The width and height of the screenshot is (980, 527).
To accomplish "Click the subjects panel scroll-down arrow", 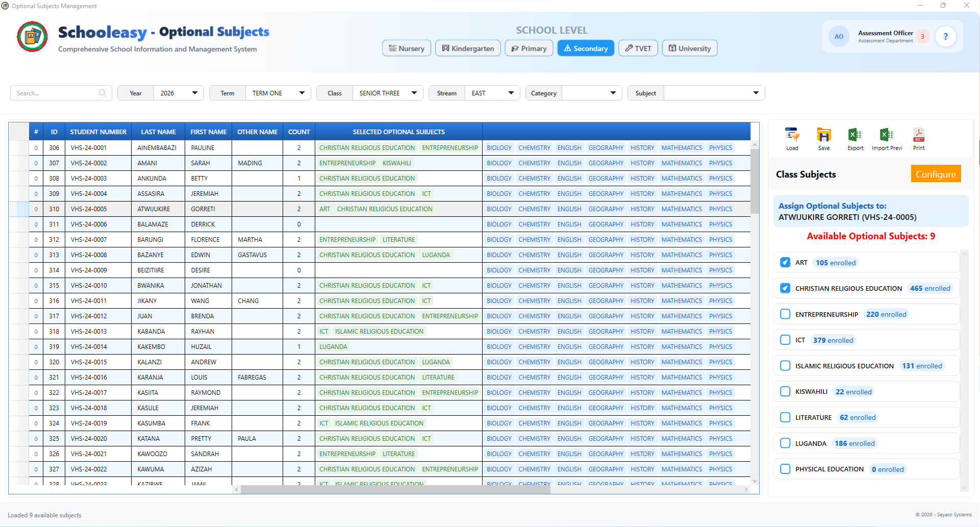I will [964, 488].
